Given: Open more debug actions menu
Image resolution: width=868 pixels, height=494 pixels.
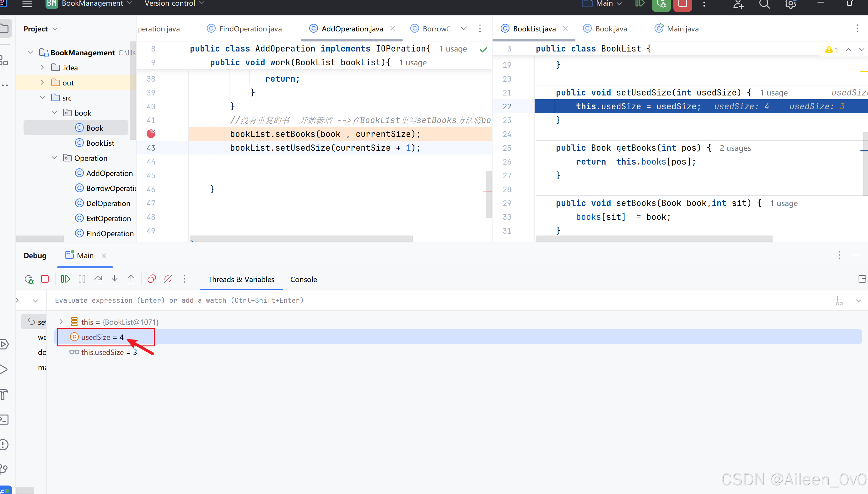Looking at the screenshot, I should tap(184, 279).
